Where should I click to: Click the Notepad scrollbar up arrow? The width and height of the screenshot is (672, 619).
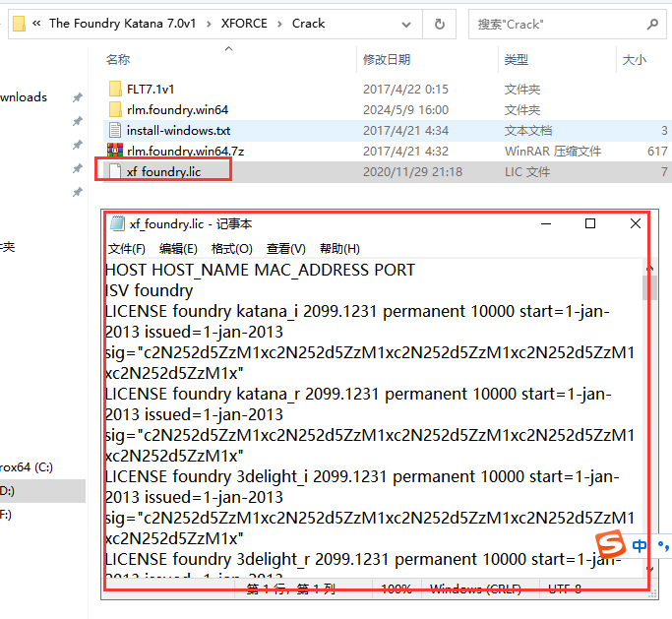[x=649, y=268]
